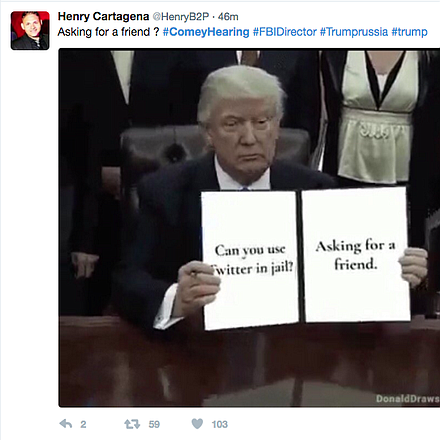The height and width of the screenshot is (440, 440).
Task: View the like count of 103
Action: pyautogui.click(x=220, y=424)
